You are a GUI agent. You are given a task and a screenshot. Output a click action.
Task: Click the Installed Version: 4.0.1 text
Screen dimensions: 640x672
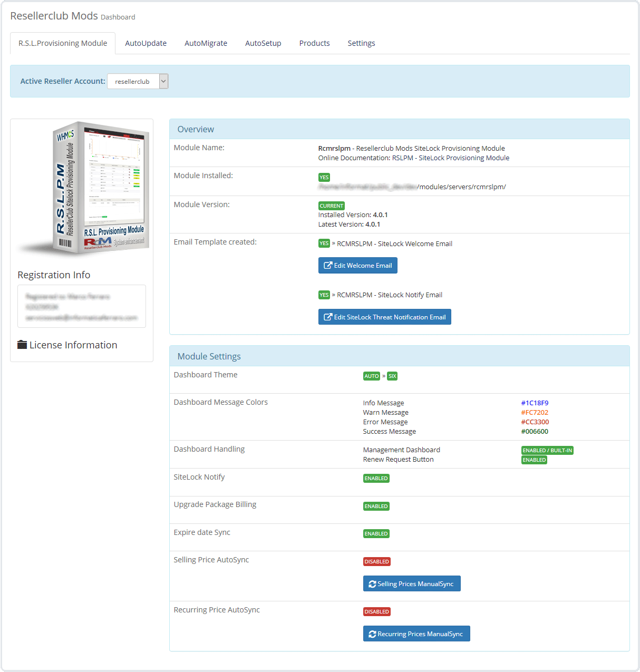pos(353,215)
